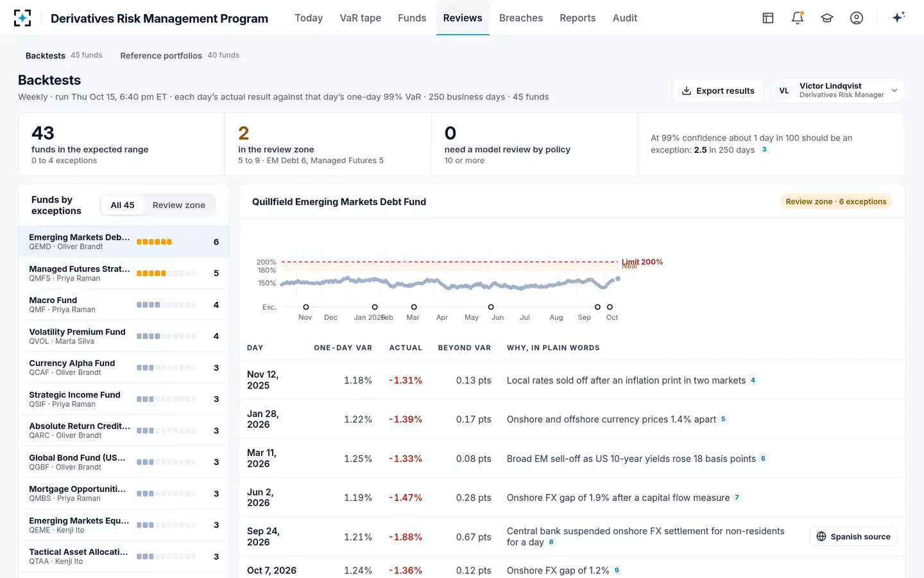This screenshot has height=578, width=924.
Task: Click the Managed Futures Strategy exception bar
Action: pyautogui.click(x=166, y=274)
